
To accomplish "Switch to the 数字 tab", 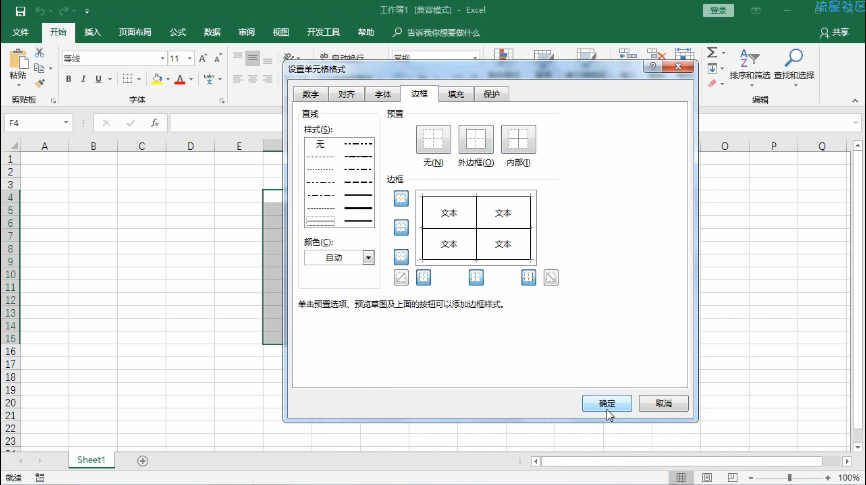I will [x=311, y=94].
